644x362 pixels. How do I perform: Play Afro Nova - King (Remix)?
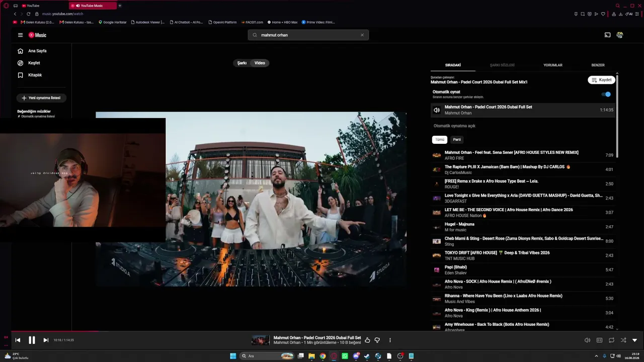coord(523,313)
